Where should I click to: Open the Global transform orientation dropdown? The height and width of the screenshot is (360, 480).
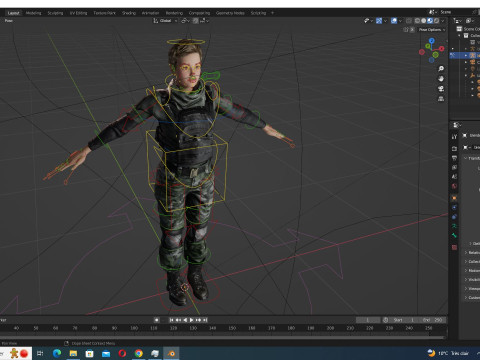coord(165,21)
